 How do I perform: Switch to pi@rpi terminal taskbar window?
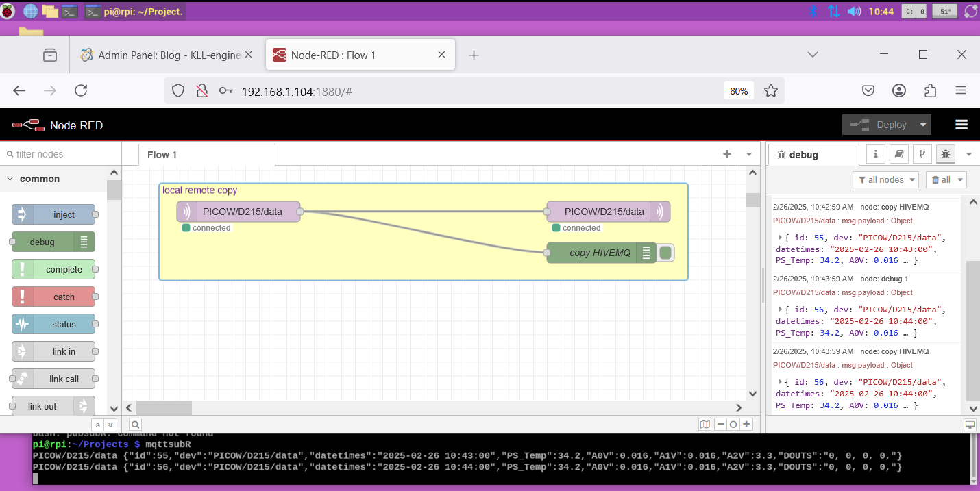134,12
